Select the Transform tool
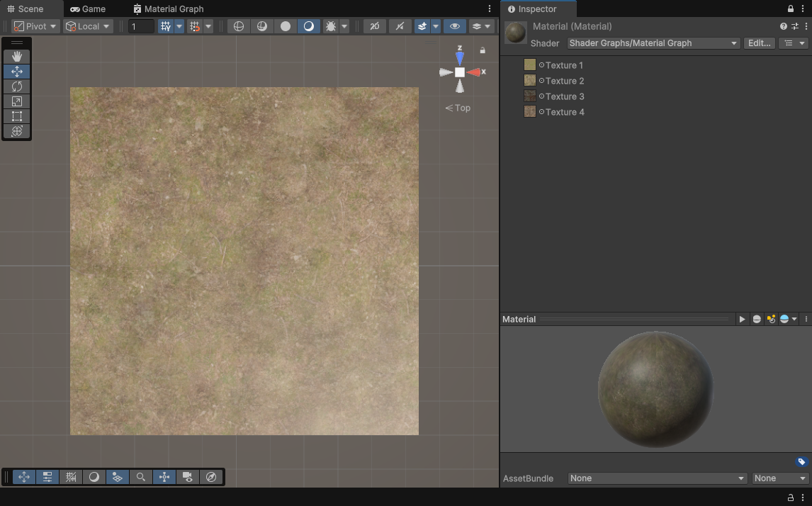This screenshot has width=812, height=506. pyautogui.click(x=17, y=131)
